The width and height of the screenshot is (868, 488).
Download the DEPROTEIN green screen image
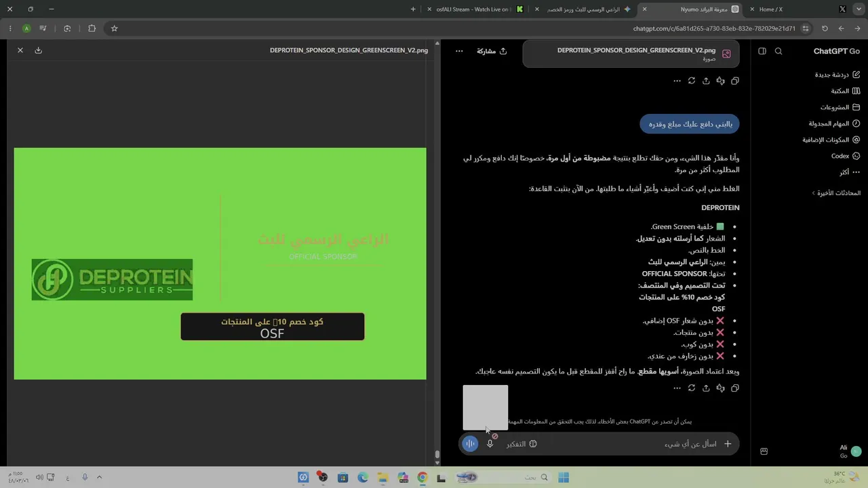pos(39,50)
